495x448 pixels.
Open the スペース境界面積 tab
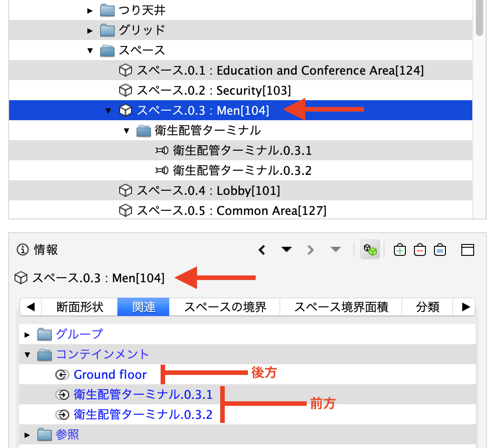pyautogui.click(x=341, y=307)
